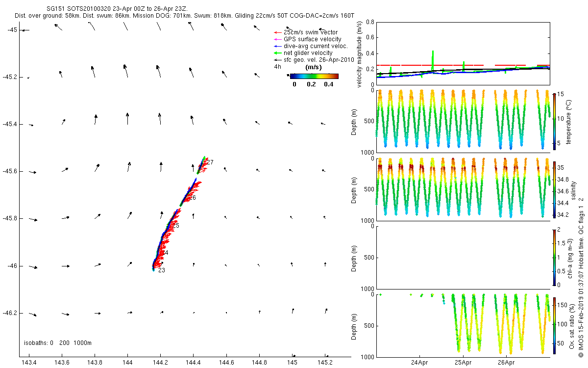Click the '26Apr' date tick label
The height and width of the screenshot is (368, 588).
click(x=506, y=363)
